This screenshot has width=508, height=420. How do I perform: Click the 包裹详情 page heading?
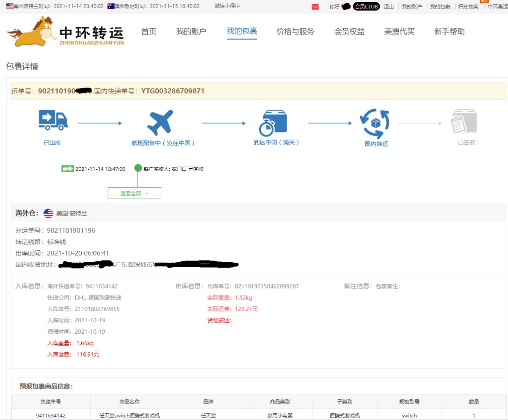tap(22, 66)
